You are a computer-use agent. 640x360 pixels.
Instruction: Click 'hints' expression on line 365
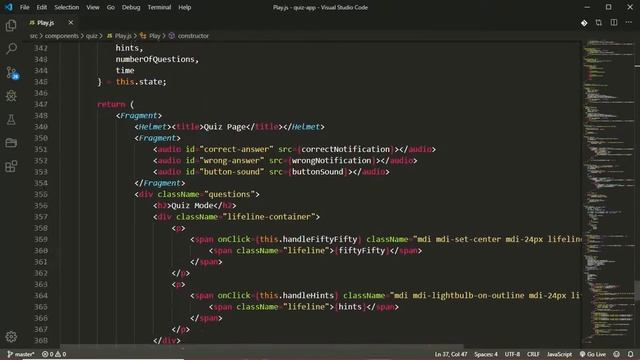tap(350, 307)
